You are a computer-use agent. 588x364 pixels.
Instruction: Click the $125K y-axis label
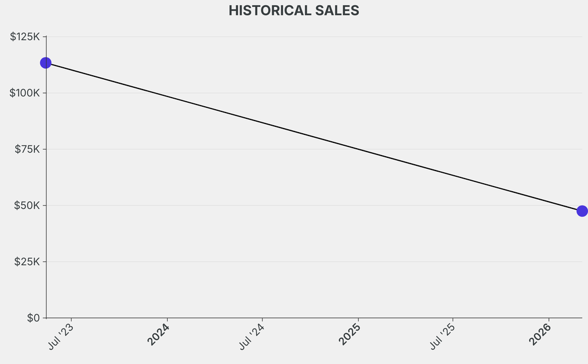(25, 37)
